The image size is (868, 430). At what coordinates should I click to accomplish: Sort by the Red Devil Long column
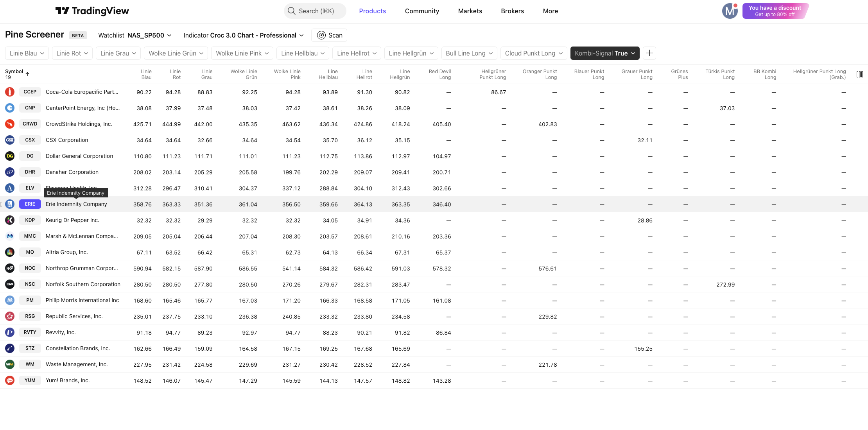(439, 74)
